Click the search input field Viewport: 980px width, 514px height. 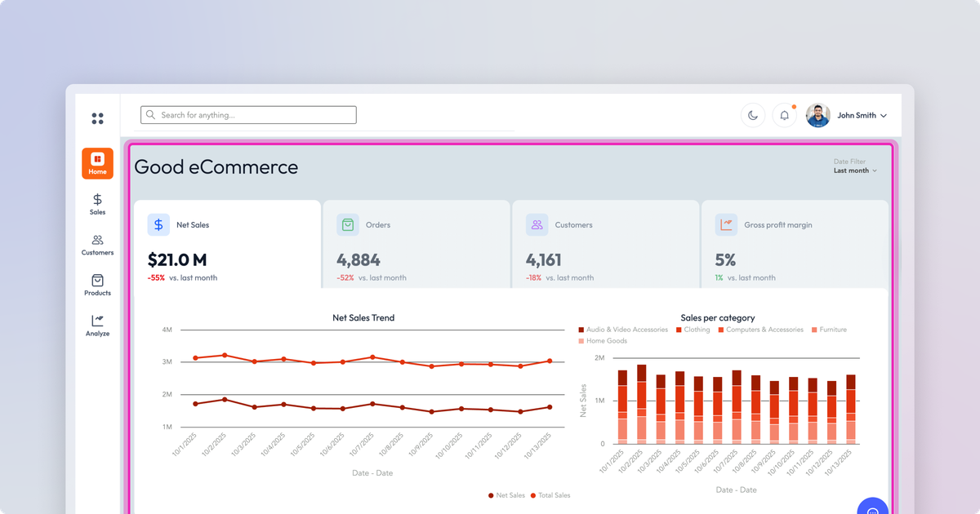[x=248, y=114]
